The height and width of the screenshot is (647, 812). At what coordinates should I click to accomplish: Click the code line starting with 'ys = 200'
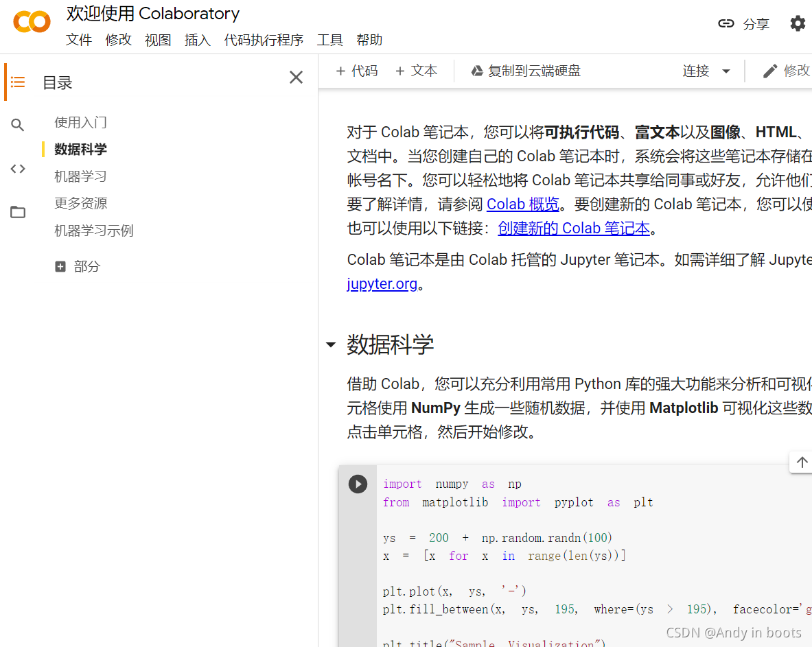pyautogui.click(x=498, y=539)
